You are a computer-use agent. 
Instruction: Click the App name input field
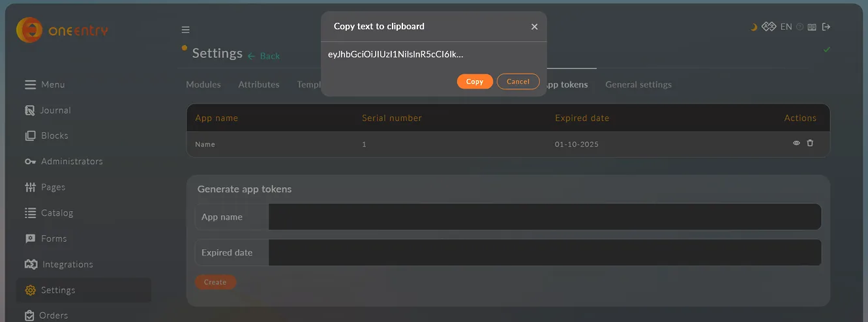click(x=545, y=217)
